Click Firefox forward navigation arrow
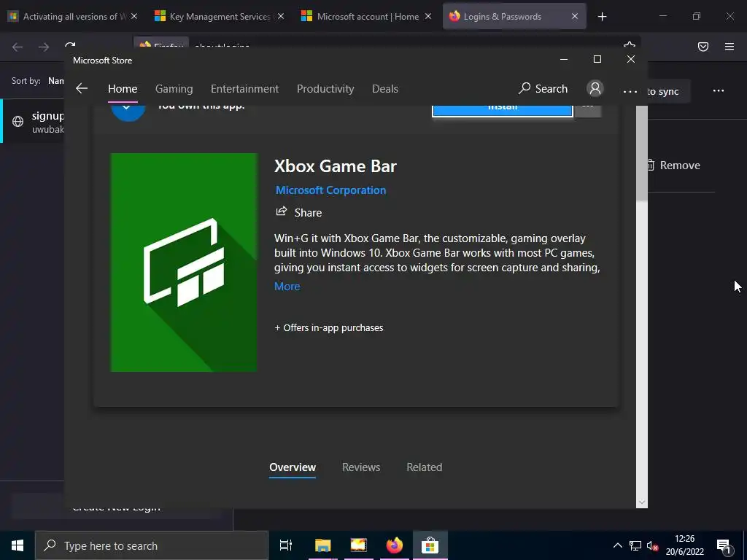 tap(43, 47)
